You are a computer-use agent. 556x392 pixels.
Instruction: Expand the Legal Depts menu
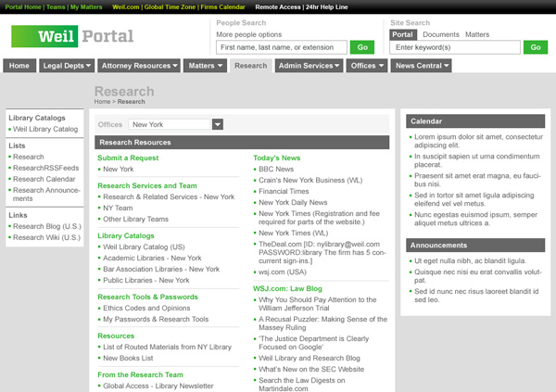pos(67,66)
